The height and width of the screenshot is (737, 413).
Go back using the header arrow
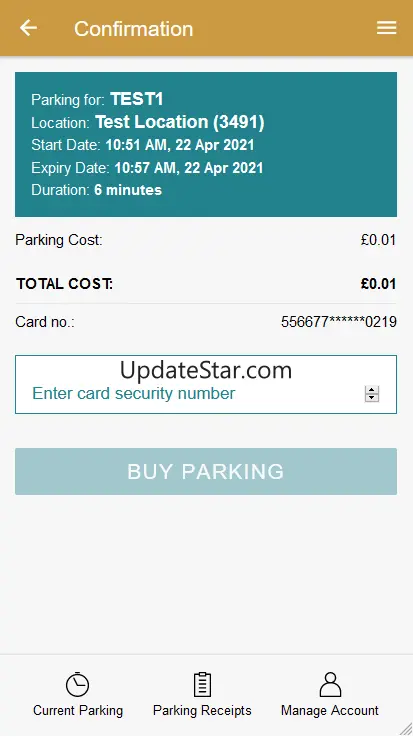[x=28, y=28]
